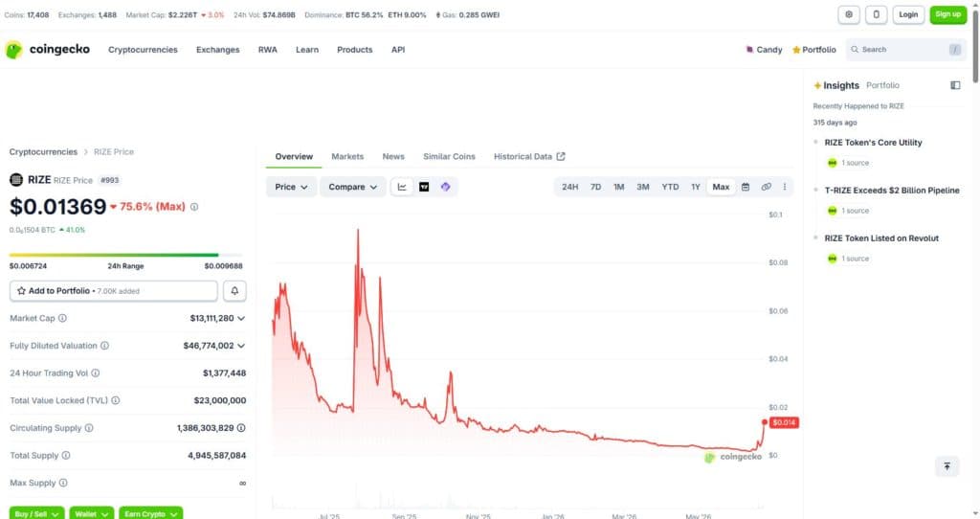This screenshot has width=980, height=519.
Task: Open Portfolio with the star icon
Action: (x=813, y=50)
